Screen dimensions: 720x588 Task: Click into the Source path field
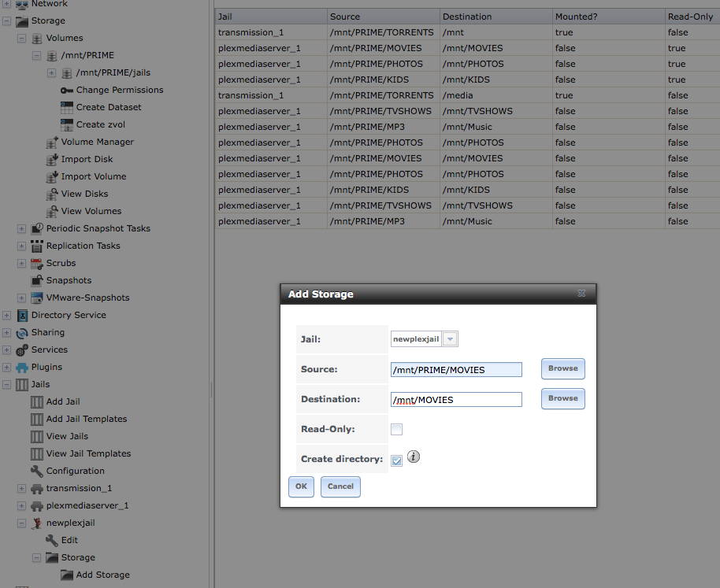pyautogui.click(x=456, y=370)
